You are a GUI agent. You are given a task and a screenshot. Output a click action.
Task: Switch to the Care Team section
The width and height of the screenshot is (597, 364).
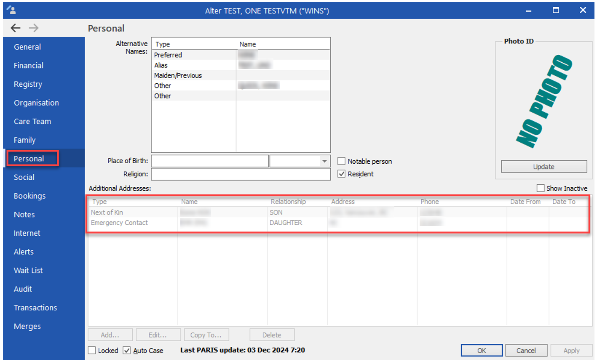[32, 121]
